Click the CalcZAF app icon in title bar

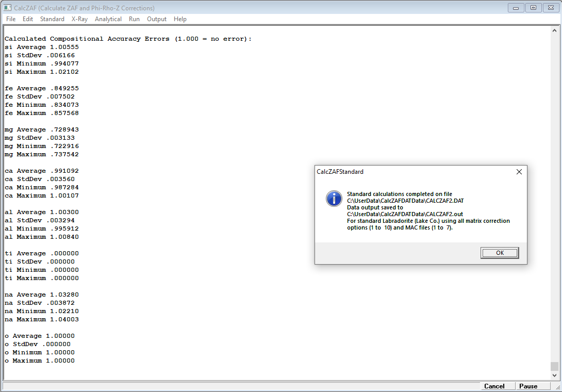pyautogui.click(x=7, y=8)
